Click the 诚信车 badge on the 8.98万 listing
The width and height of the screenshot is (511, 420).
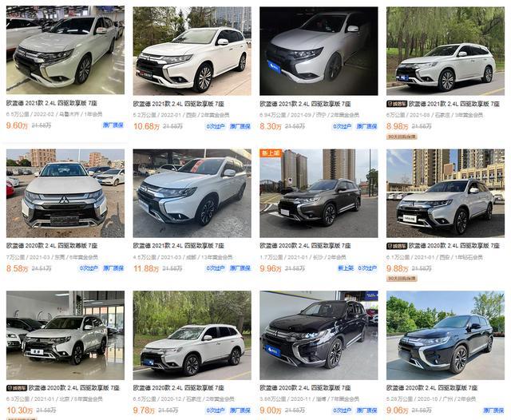coord(397,104)
